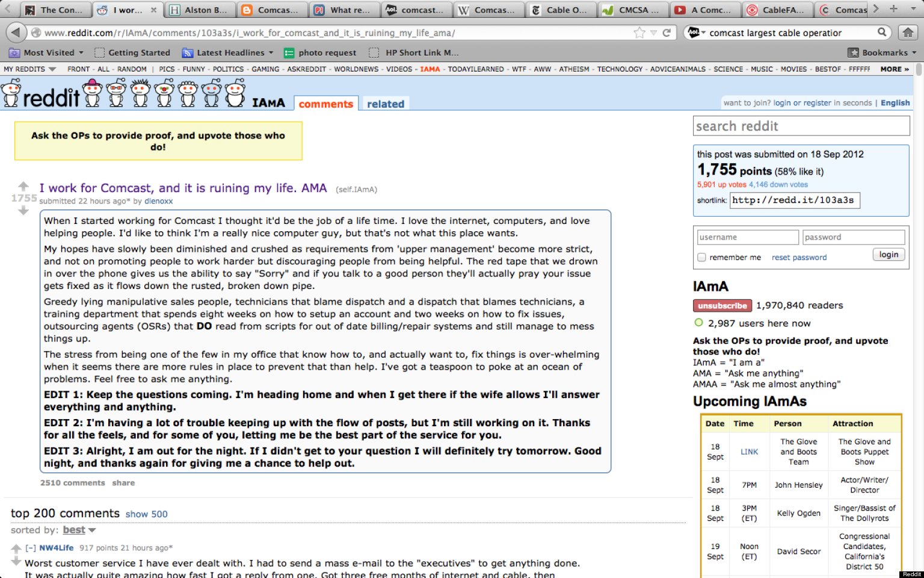Open the browser home page
Screen dimensions: 924x578
click(908, 33)
